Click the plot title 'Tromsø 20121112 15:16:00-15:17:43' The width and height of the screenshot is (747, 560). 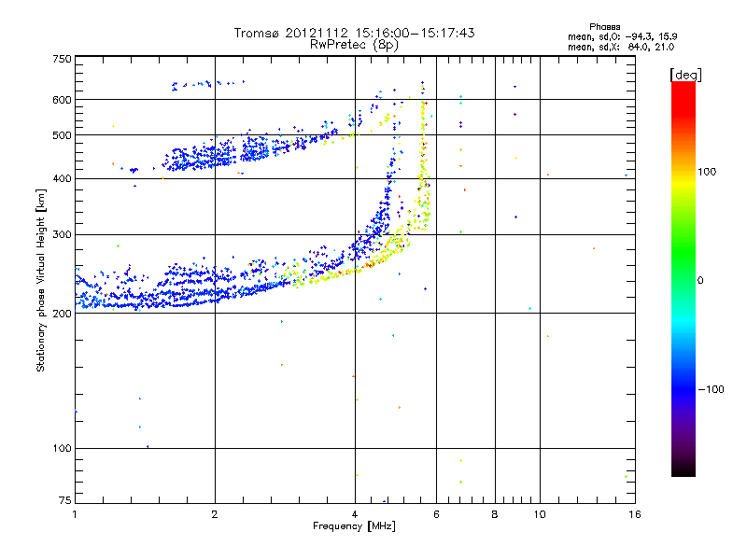click(x=354, y=33)
